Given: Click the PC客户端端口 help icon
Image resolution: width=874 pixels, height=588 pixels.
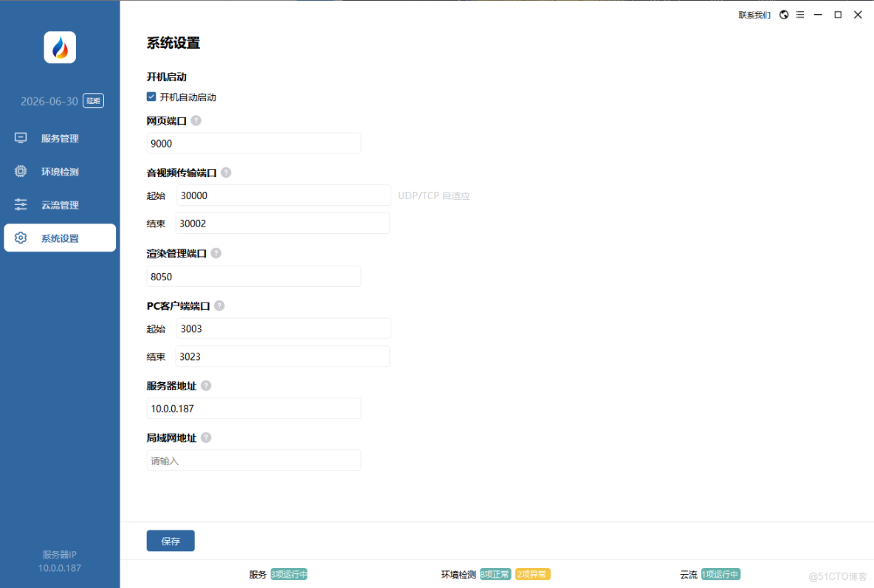Looking at the screenshot, I should click(x=219, y=305).
